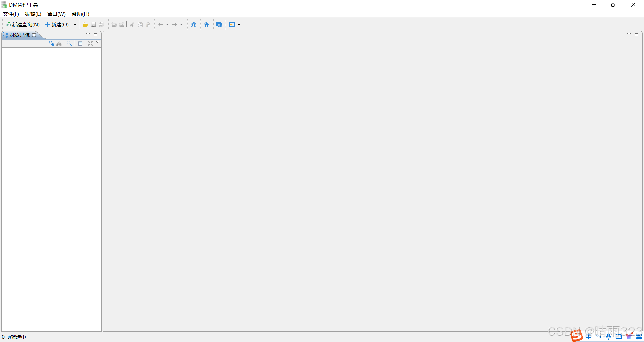
Task: Click the input method microphone icon
Action: coord(609,336)
